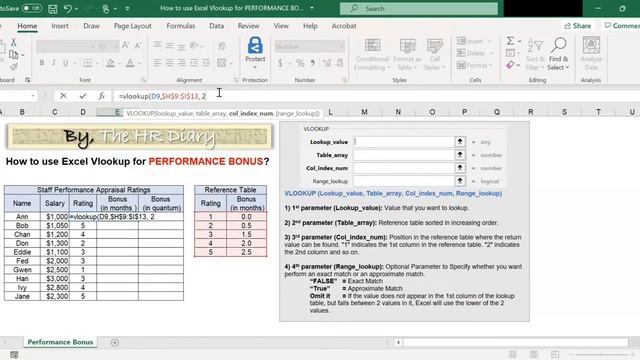Screen dimensions: 640x360
Task: Click the Cut scissors icon
Action: tap(13, 42)
